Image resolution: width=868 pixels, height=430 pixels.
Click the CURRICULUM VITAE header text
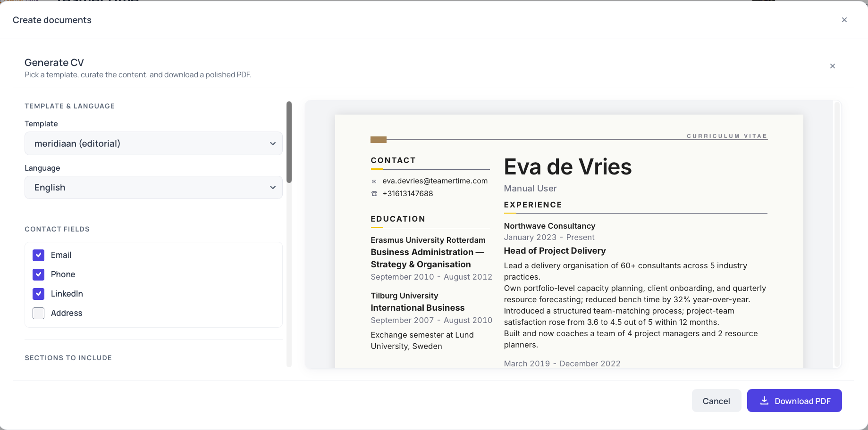[x=727, y=136]
